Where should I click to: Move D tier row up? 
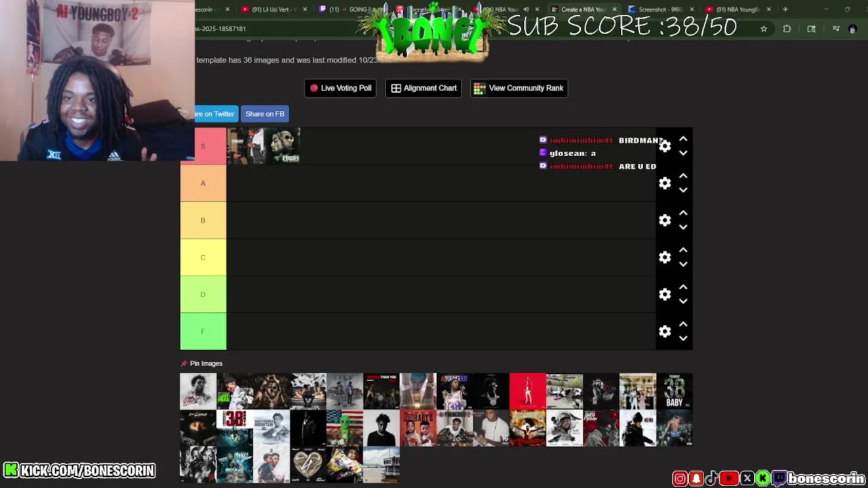[x=683, y=287]
